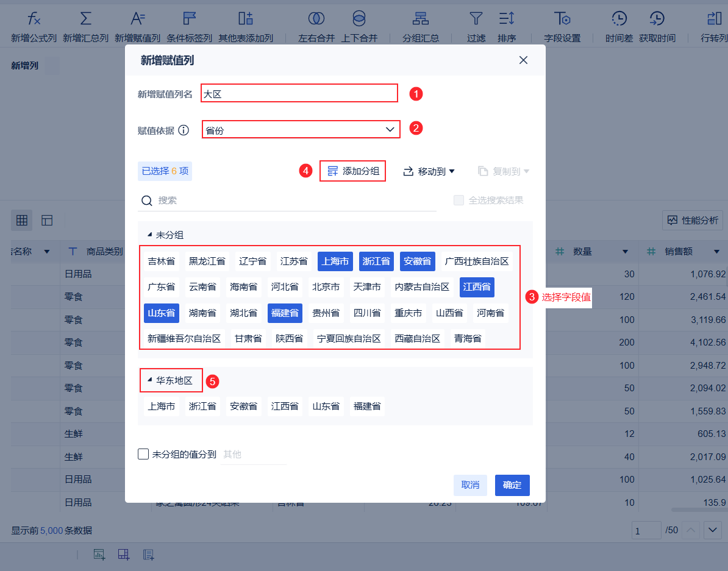Click the 过滤 funnel icon
The height and width of the screenshot is (571, 728).
click(476, 19)
